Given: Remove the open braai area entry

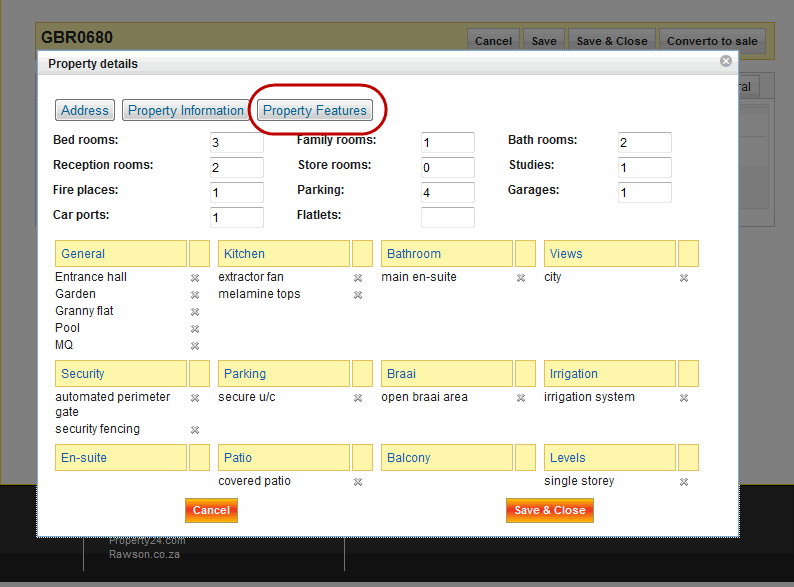Looking at the screenshot, I should [x=521, y=398].
